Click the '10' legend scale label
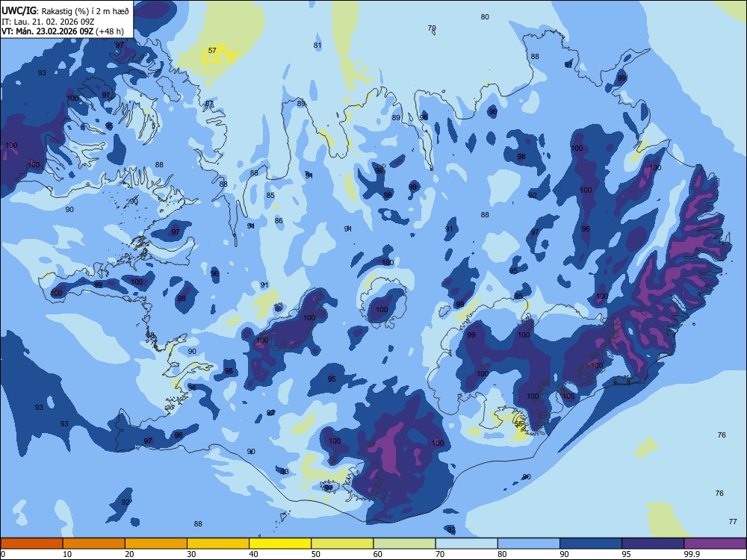Image resolution: width=747 pixels, height=560 pixels. coord(67,554)
